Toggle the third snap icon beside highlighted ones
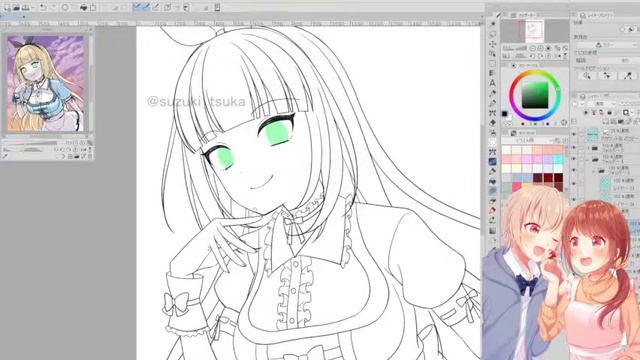This screenshot has height=360, width=640. pos(156,7)
